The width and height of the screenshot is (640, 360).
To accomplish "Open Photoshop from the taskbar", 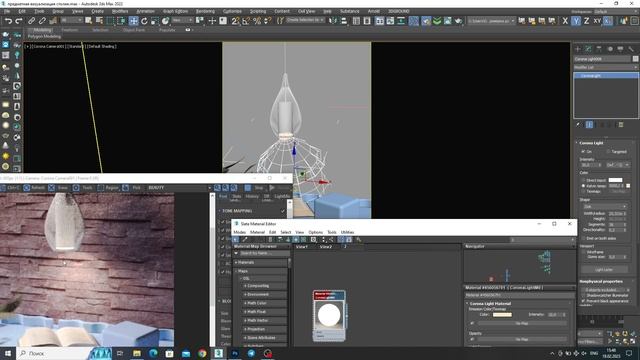I will pos(235,353).
